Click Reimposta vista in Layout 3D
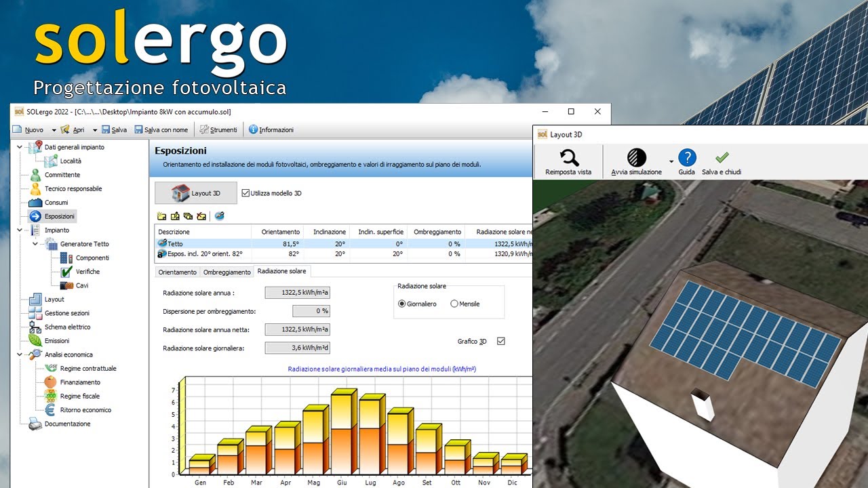Viewport: 868px width, 488px height. tap(568, 163)
